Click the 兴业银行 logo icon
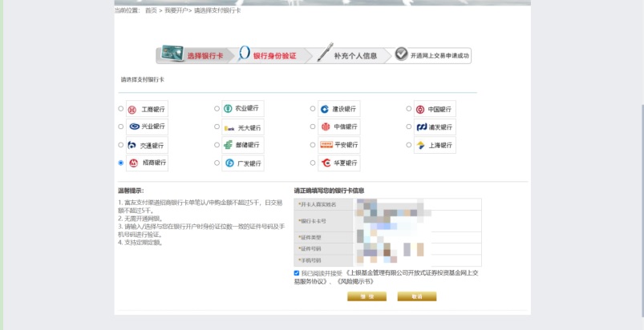This screenshot has width=644, height=330. pyautogui.click(x=133, y=127)
